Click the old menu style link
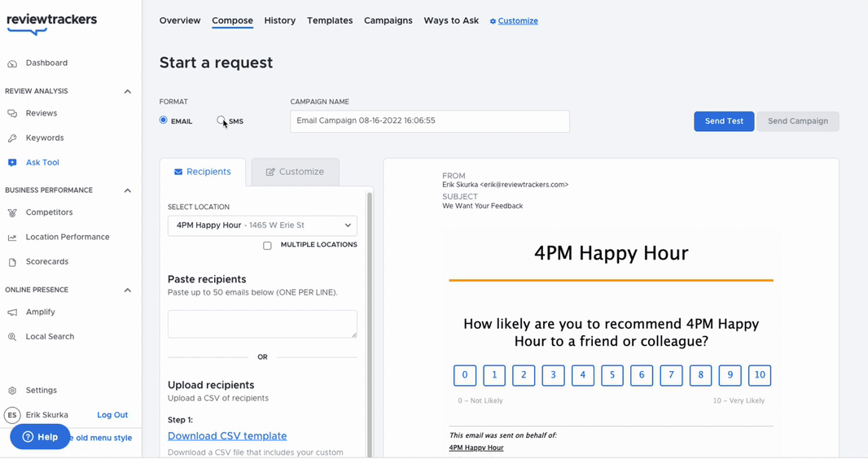 tap(101, 437)
